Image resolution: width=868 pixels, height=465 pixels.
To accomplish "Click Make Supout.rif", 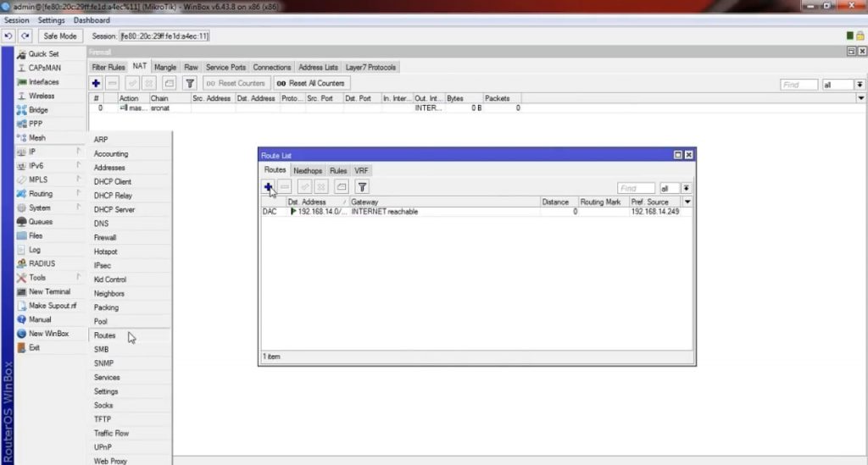I will pos(52,306).
